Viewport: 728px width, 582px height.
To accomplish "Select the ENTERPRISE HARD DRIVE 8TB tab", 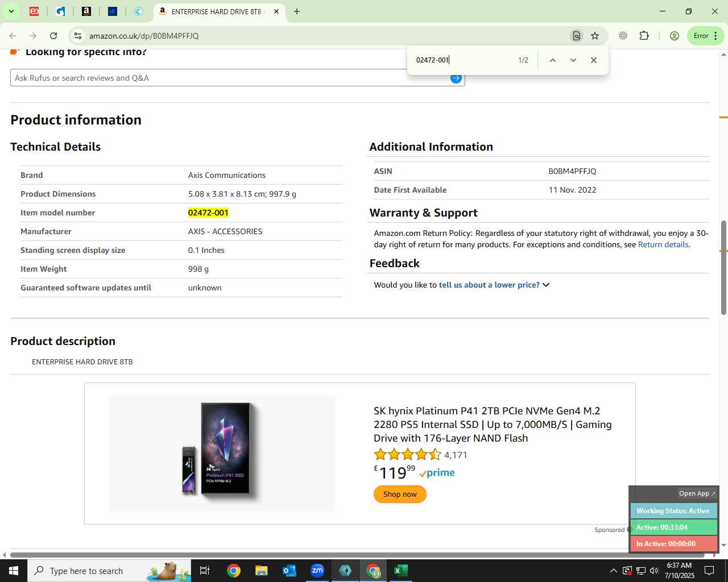I will point(219,11).
